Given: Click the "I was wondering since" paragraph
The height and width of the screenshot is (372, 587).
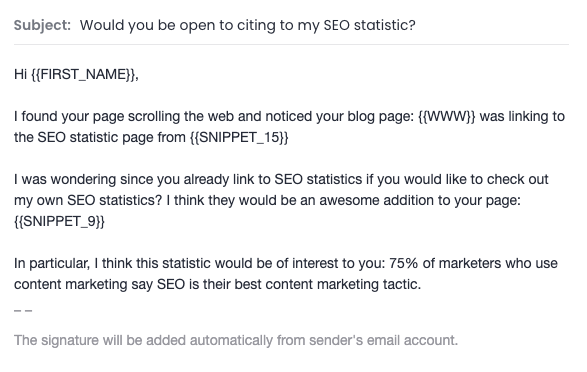Looking at the screenshot, I should tap(281, 200).
